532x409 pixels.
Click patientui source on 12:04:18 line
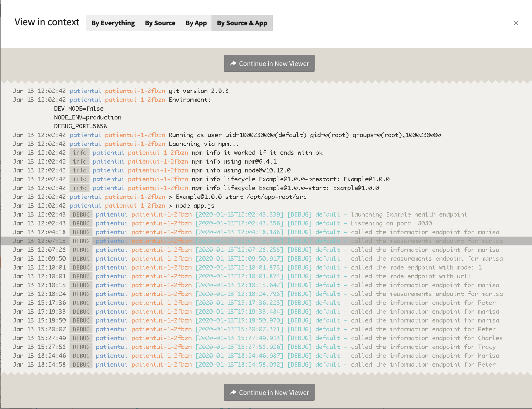pos(112,232)
